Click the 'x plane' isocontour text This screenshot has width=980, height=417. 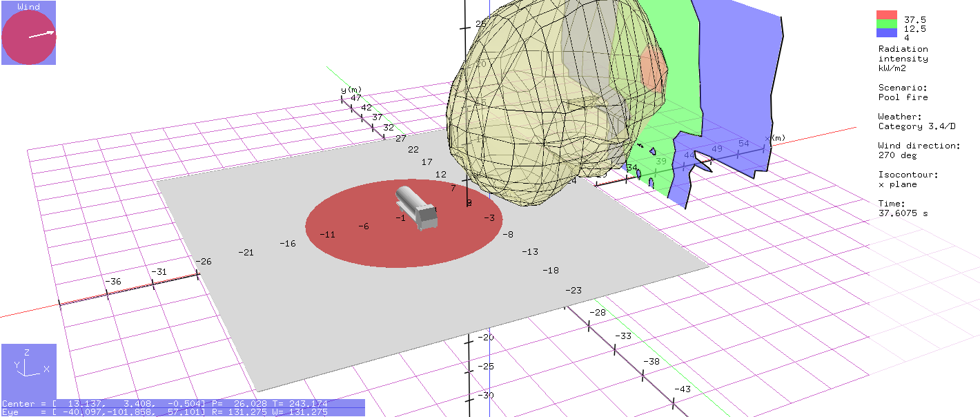pos(897,184)
